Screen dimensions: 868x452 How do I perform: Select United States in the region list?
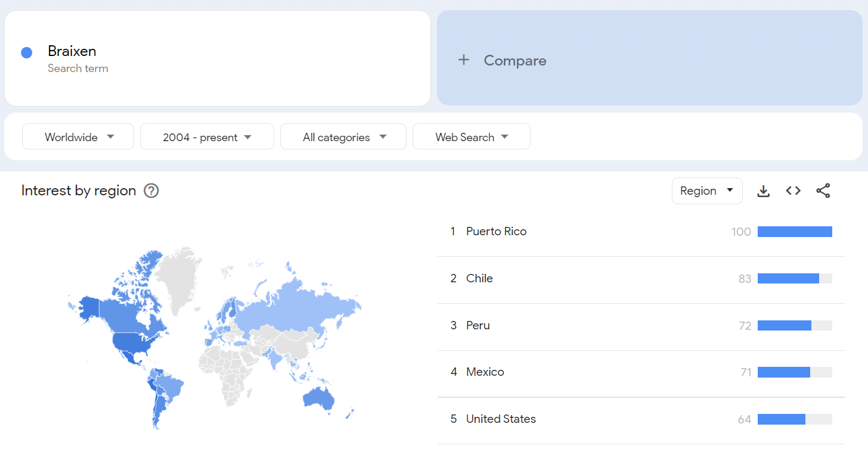(x=501, y=419)
